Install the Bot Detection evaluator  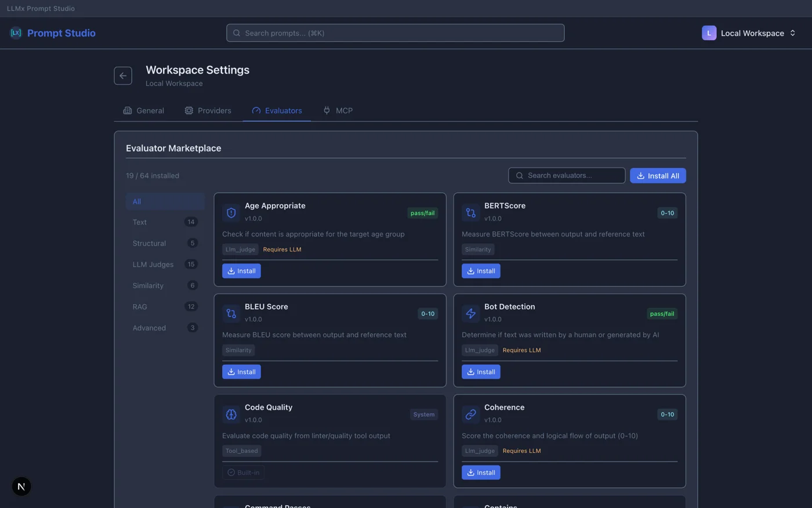point(481,372)
